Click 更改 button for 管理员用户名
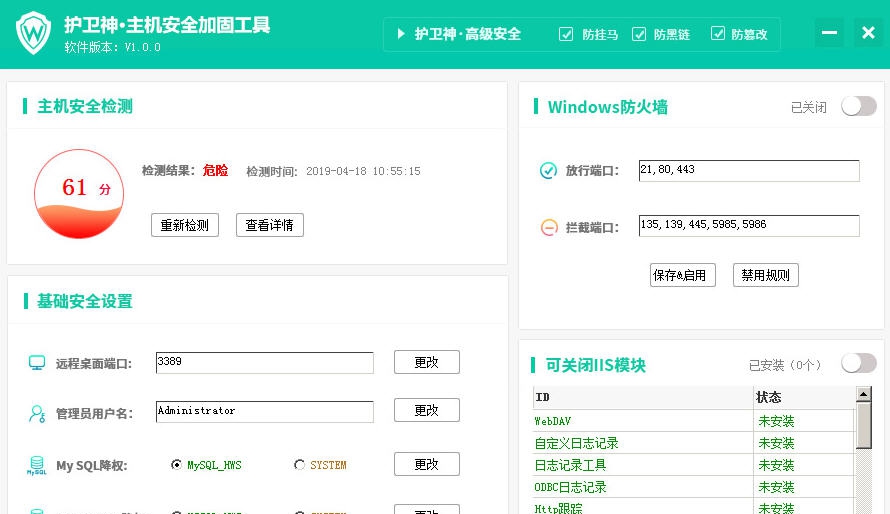 point(427,410)
